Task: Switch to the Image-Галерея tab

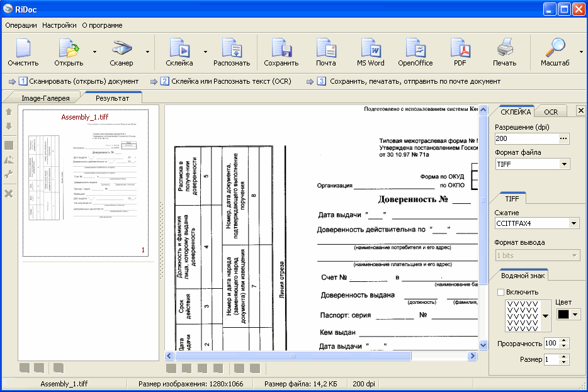Action: 41,98
